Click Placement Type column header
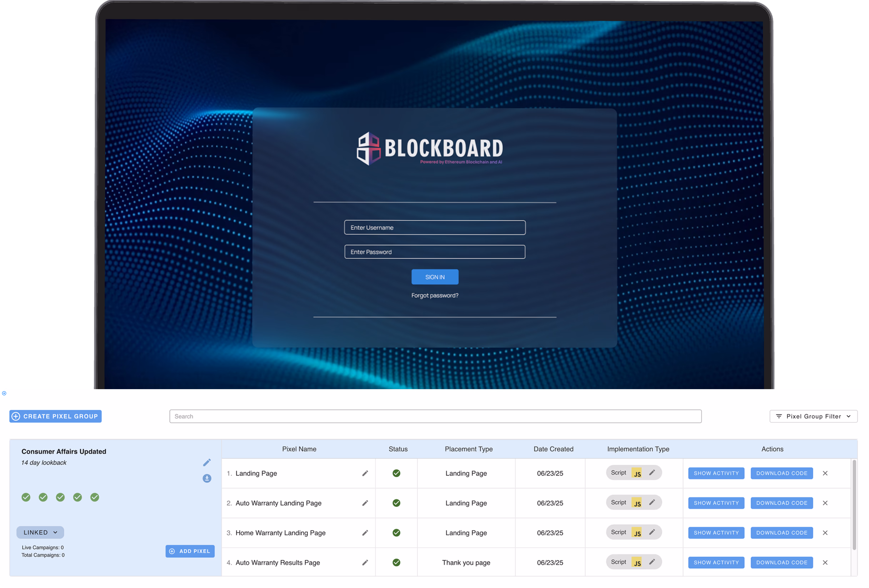 pyautogui.click(x=469, y=449)
